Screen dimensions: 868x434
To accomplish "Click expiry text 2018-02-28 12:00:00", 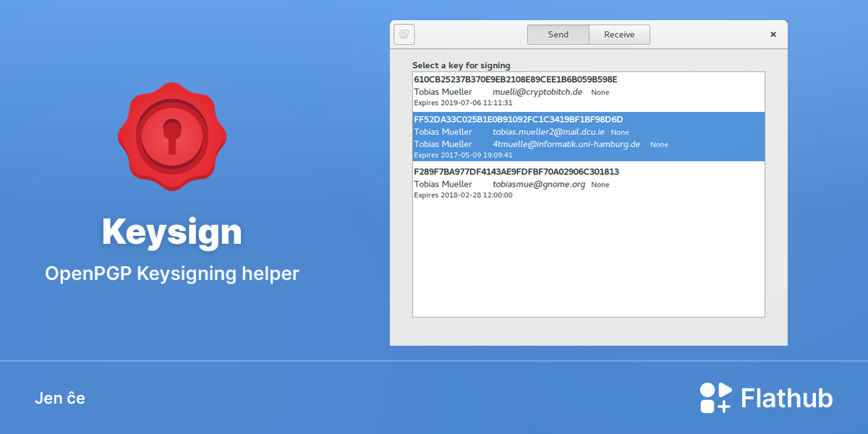I will [476, 195].
